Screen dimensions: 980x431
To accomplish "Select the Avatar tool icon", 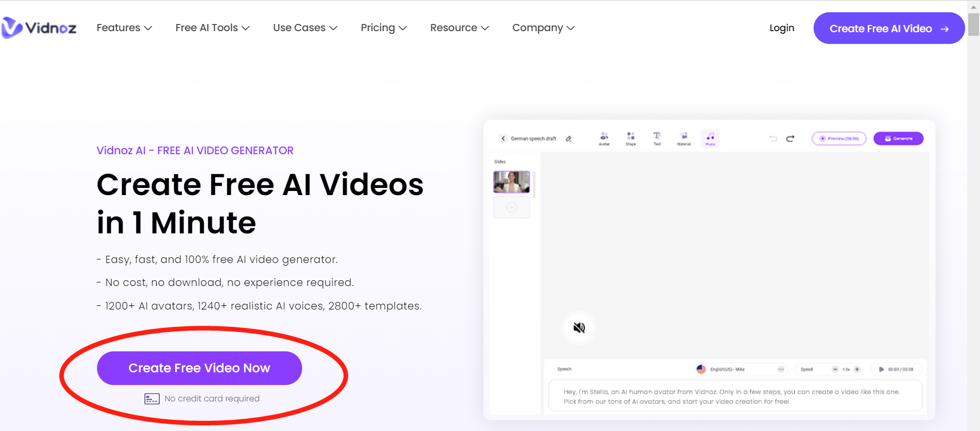I will 604,138.
